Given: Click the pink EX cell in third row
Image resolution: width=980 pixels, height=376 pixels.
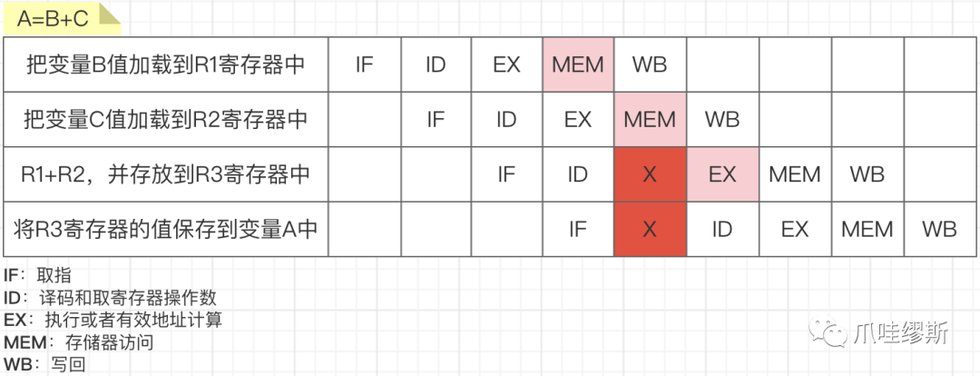Looking at the screenshot, I should (x=722, y=174).
